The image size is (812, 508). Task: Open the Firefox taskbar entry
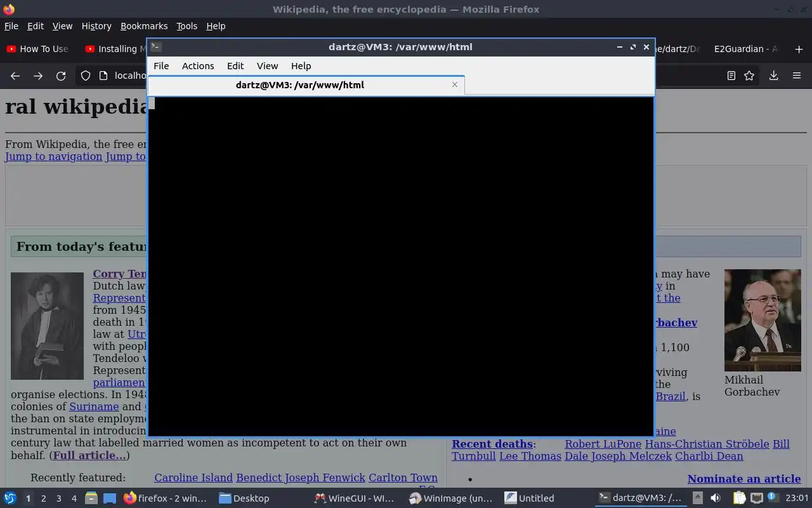tap(166, 498)
